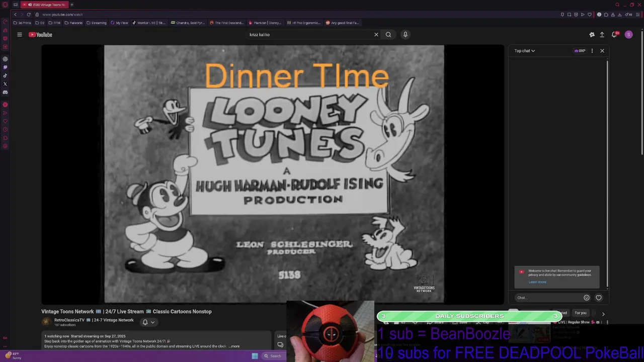The height and width of the screenshot is (362, 644).
Task: Open the RetroClassicsTV channel name
Action: [94, 320]
